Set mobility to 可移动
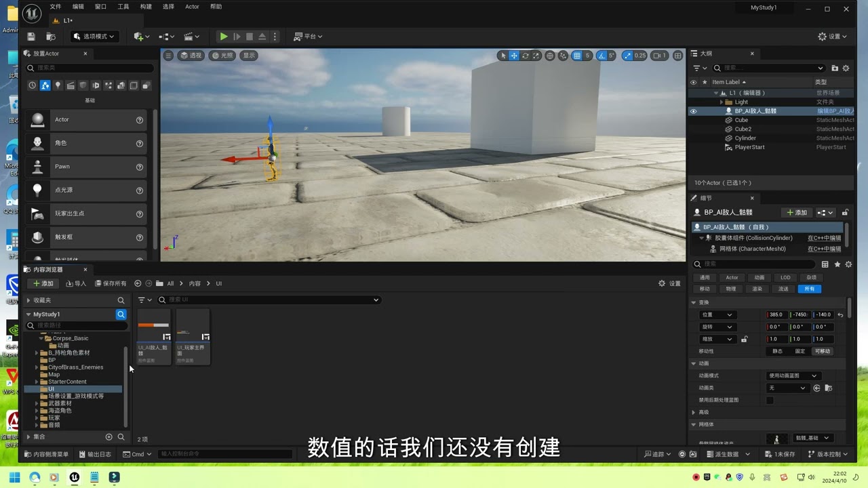 [x=823, y=351]
